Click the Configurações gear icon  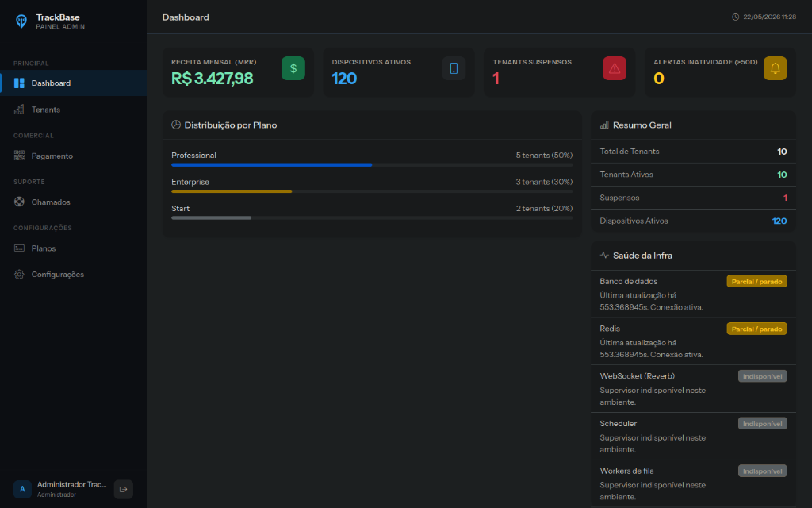pyautogui.click(x=19, y=274)
